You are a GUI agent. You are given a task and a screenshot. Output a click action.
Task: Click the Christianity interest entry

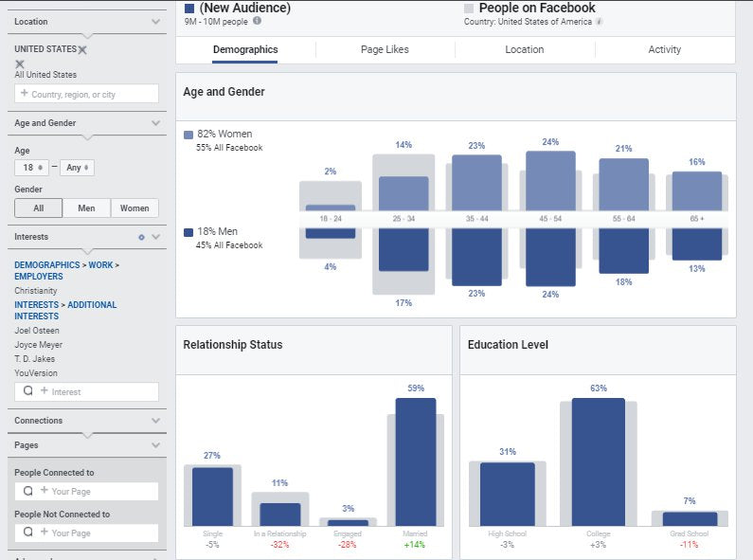point(36,291)
